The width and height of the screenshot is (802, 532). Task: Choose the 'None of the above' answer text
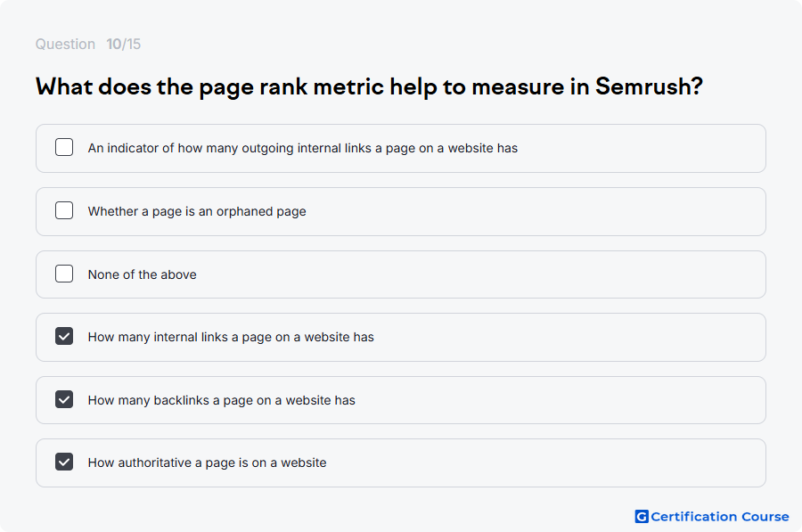click(143, 274)
